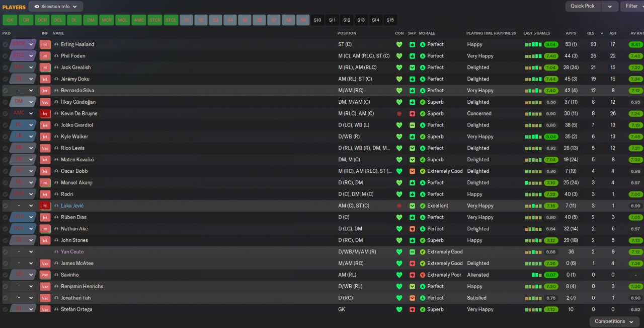
Task: Toggle the picked checkbox for Bernardo Silva
Action: 5,90
